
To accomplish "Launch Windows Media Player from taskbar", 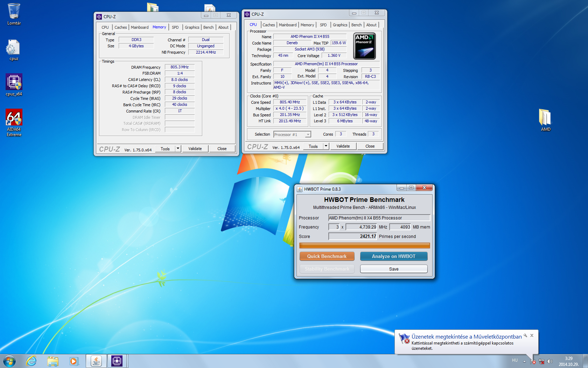I will 74,361.
